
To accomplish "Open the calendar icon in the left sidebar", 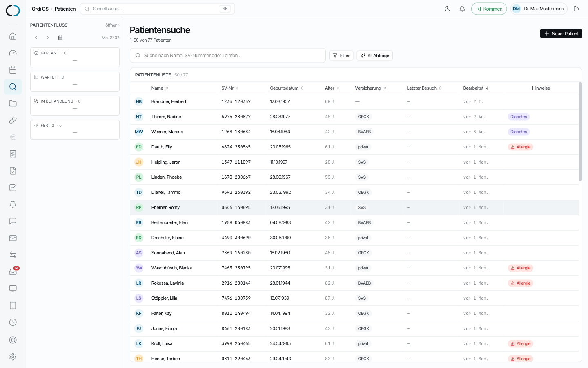I will (13, 70).
